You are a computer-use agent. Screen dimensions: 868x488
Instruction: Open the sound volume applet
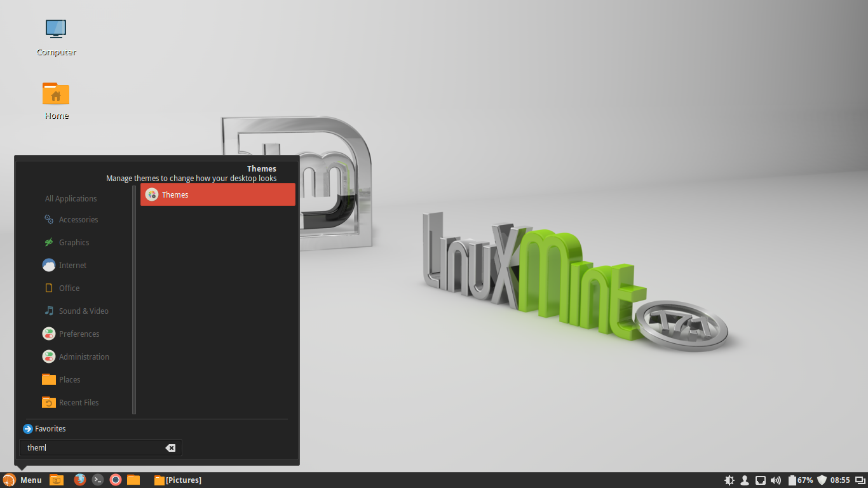click(x=776, y=480)
